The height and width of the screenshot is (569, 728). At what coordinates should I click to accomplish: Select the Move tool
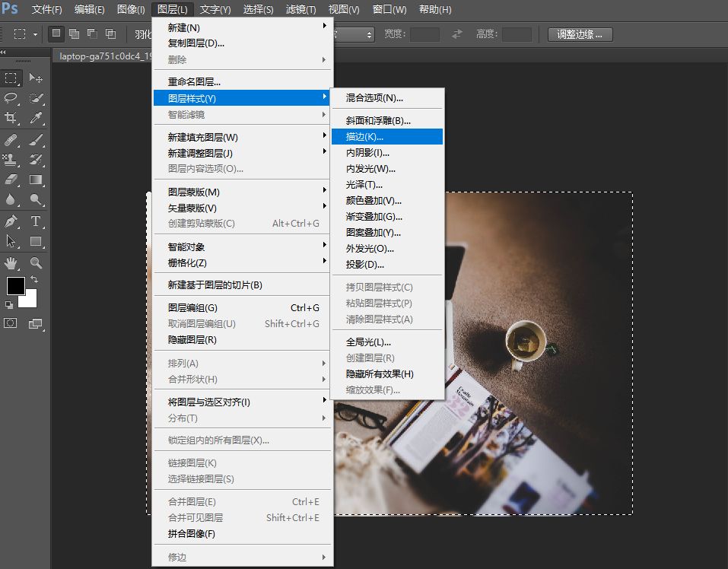point(36,78)
